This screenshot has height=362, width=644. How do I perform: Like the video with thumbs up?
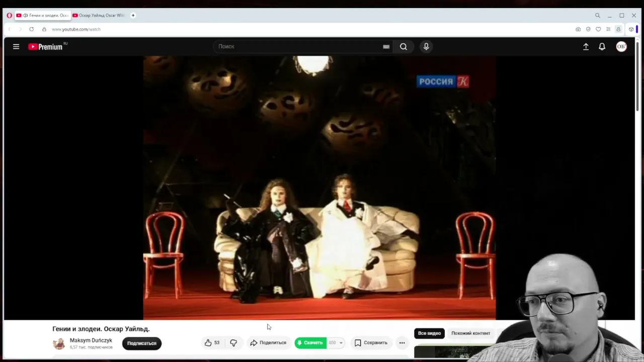(x=212, y=343)
